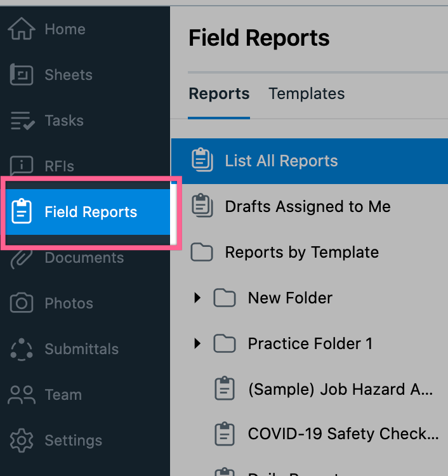Click the Documents paperclip icon
Viewport: 448px width, 476px height.
pos(21,258)
